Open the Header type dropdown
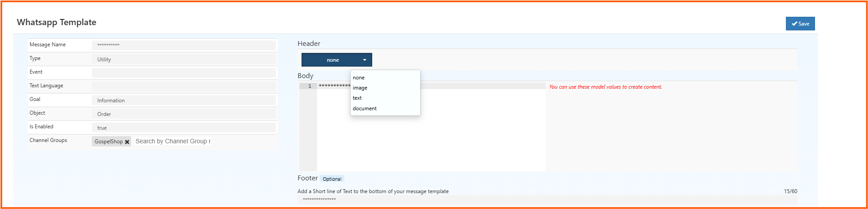This screenshot has height=209, width=868. point(336,60)
